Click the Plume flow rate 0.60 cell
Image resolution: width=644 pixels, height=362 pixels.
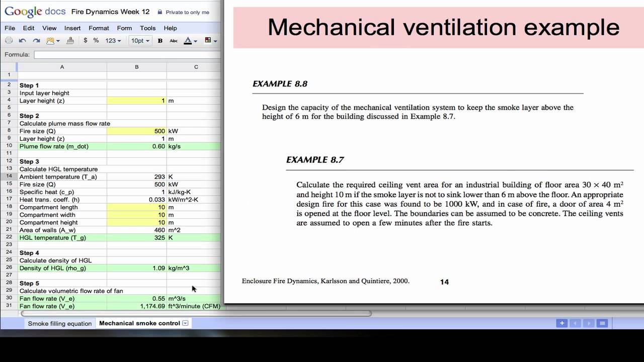[x=136, y=146]
